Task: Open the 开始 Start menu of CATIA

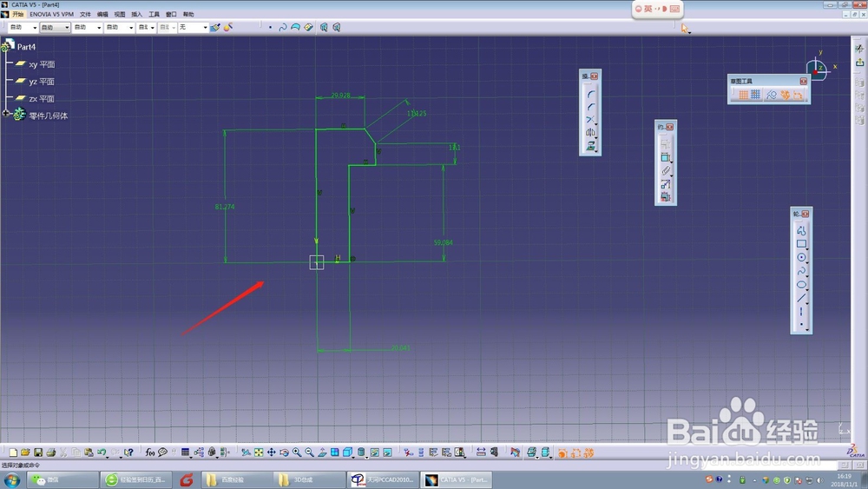Action: [x=17, y=15]
